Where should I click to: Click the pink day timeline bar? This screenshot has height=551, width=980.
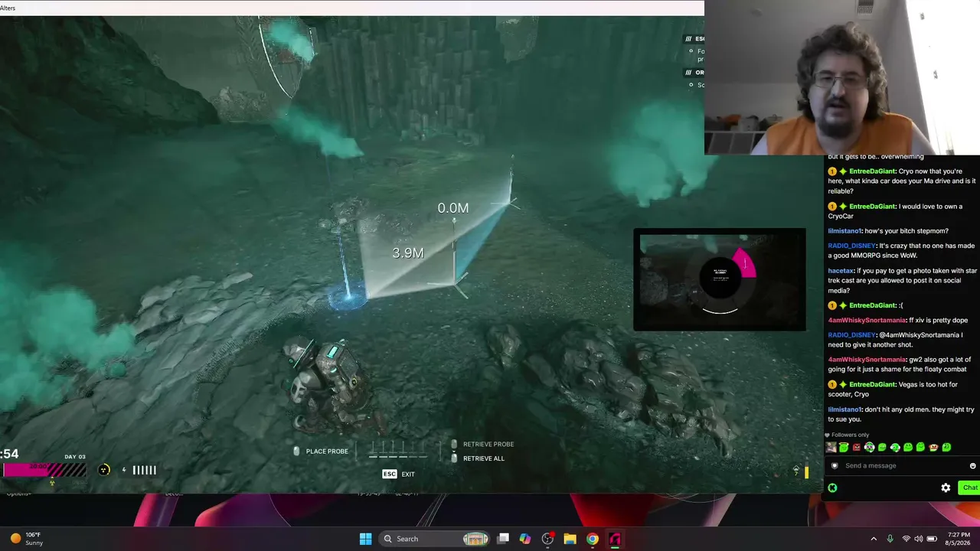tap(44, 469)
